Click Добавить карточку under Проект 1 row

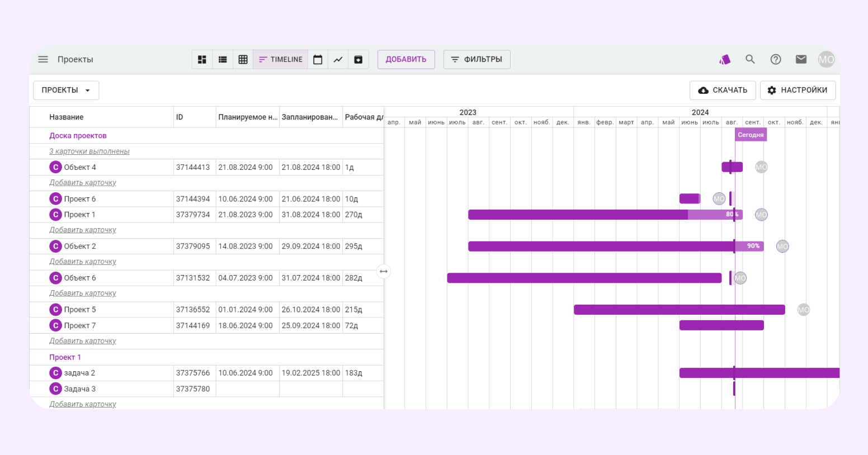point(83,230)
